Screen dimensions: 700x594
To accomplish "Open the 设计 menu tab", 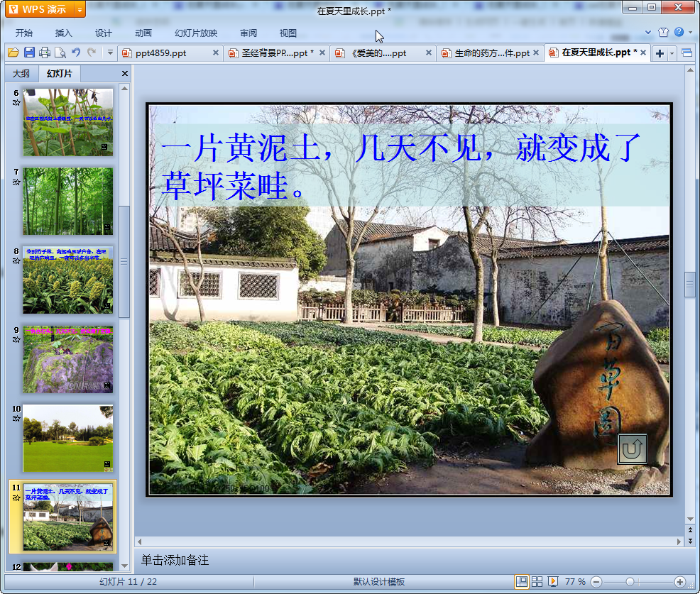I will click(103, 33).
